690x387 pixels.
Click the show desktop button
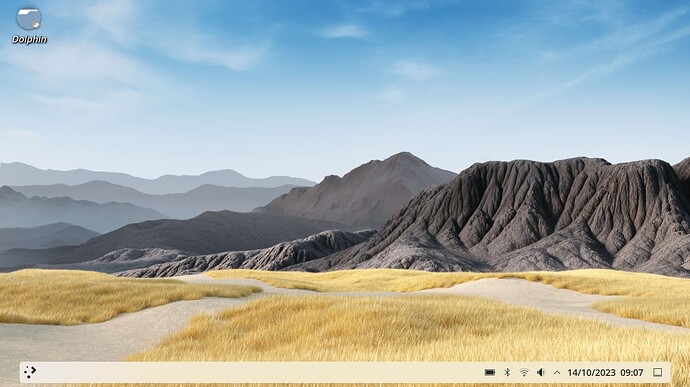(657, 372)
